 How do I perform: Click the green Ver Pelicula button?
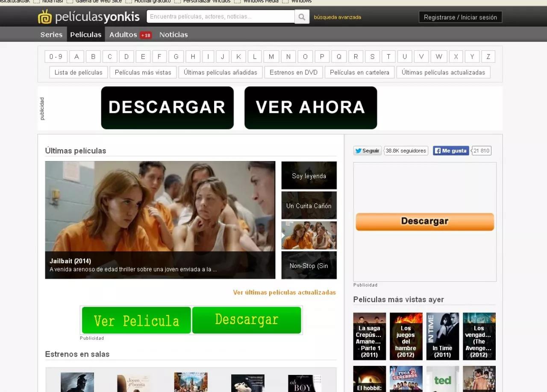click(x=136, y=320)
